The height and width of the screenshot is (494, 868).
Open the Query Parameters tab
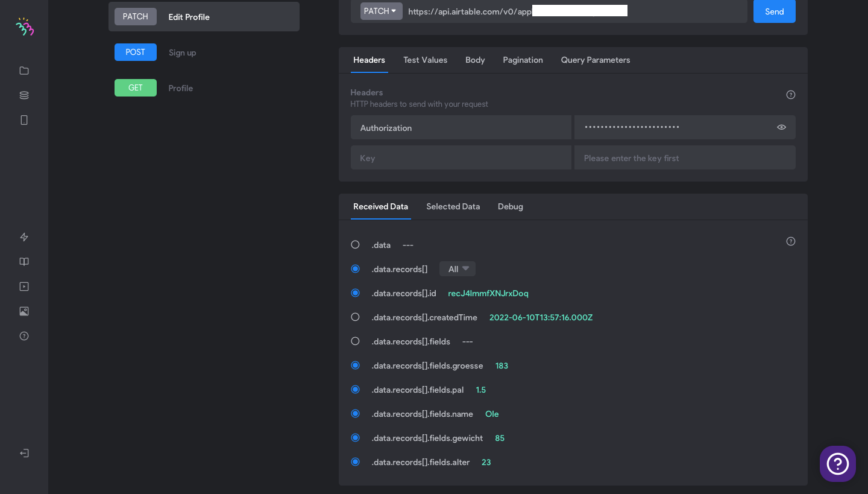(x=596, y=60)
